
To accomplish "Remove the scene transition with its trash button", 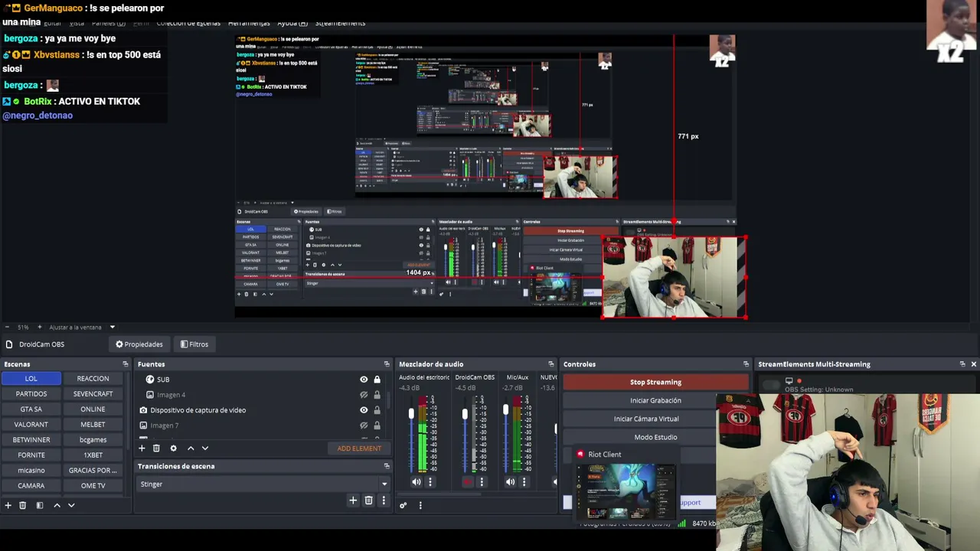I will point(368,500).
